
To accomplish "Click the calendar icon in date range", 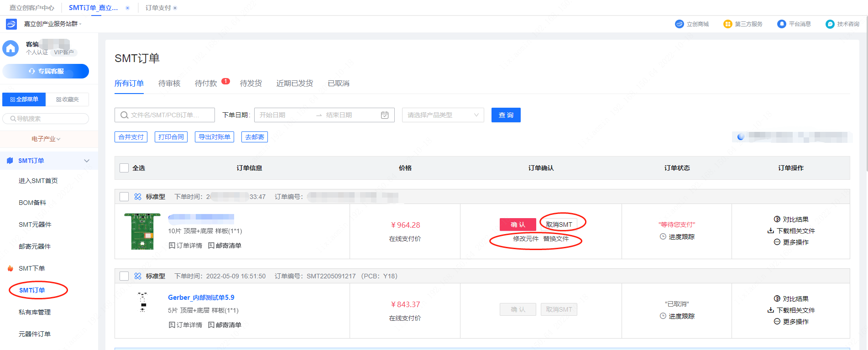I will (385, 115).
